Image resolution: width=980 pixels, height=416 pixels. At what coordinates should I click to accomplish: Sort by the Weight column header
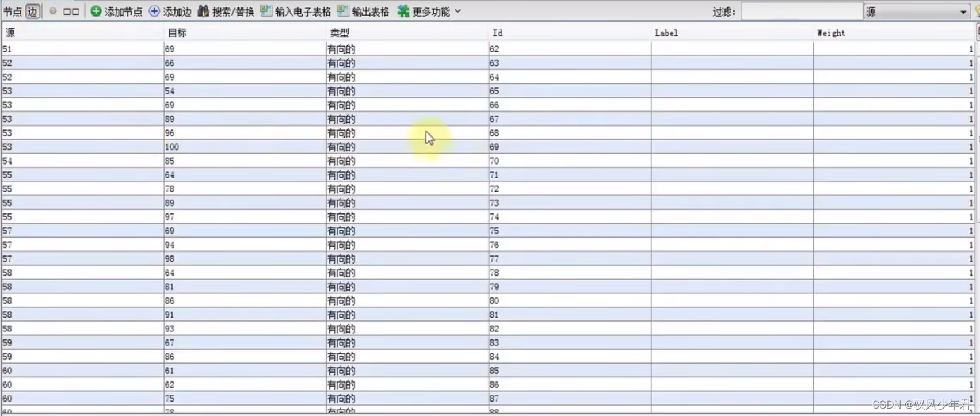[x=894, y=33]
